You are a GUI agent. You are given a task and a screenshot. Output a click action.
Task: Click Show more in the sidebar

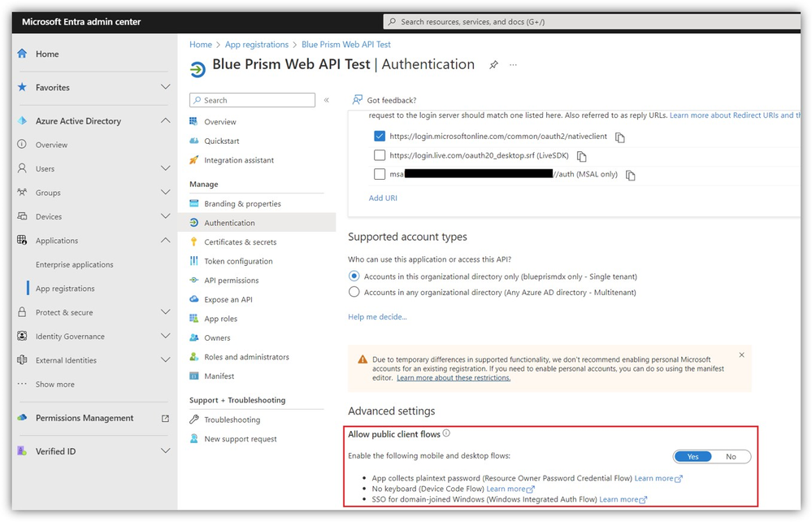(55, 384)
